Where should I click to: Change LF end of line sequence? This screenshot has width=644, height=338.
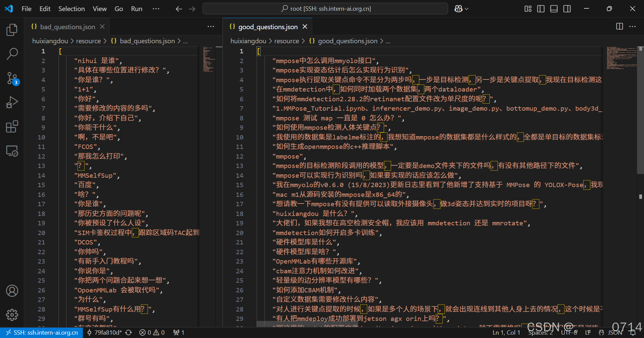(588, 333)
